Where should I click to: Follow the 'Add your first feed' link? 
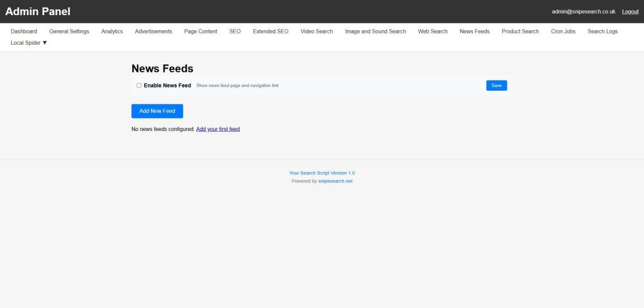point(218,129)
